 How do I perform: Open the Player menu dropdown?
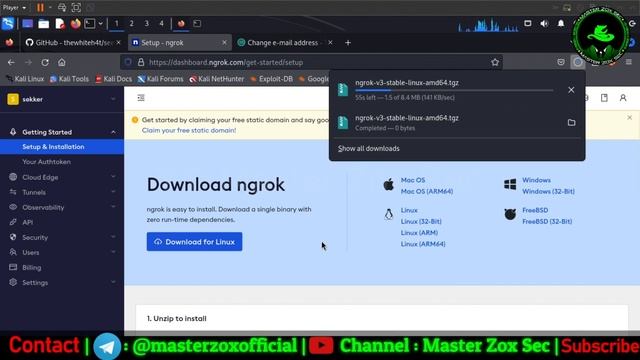point(14,7)
